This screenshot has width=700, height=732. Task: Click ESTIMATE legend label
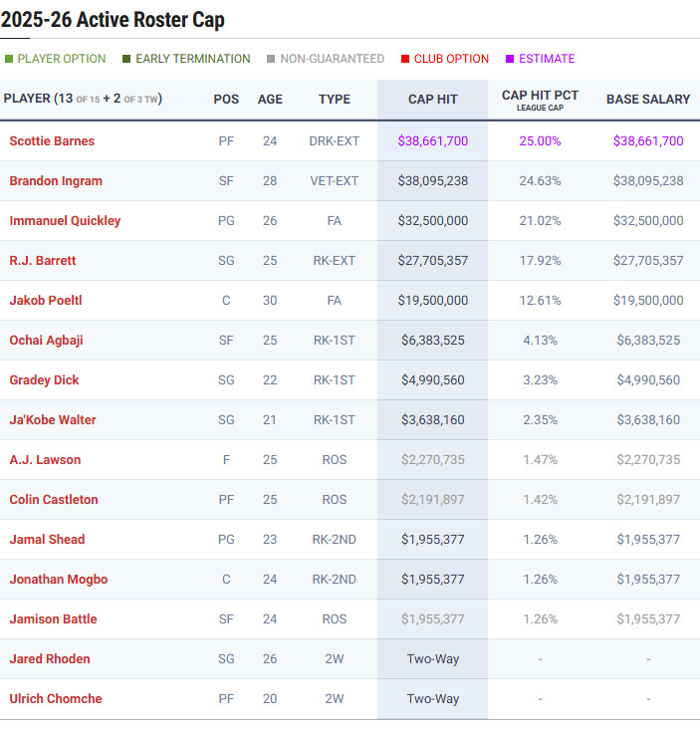pyautogui.click(x=547, y=59)
